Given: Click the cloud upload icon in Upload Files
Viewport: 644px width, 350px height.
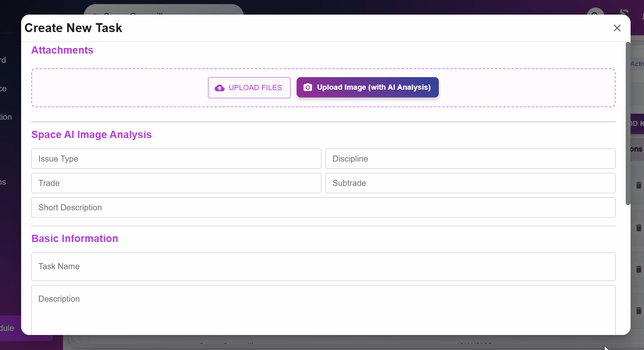Looking at the screenshot, I should (219, 88).
